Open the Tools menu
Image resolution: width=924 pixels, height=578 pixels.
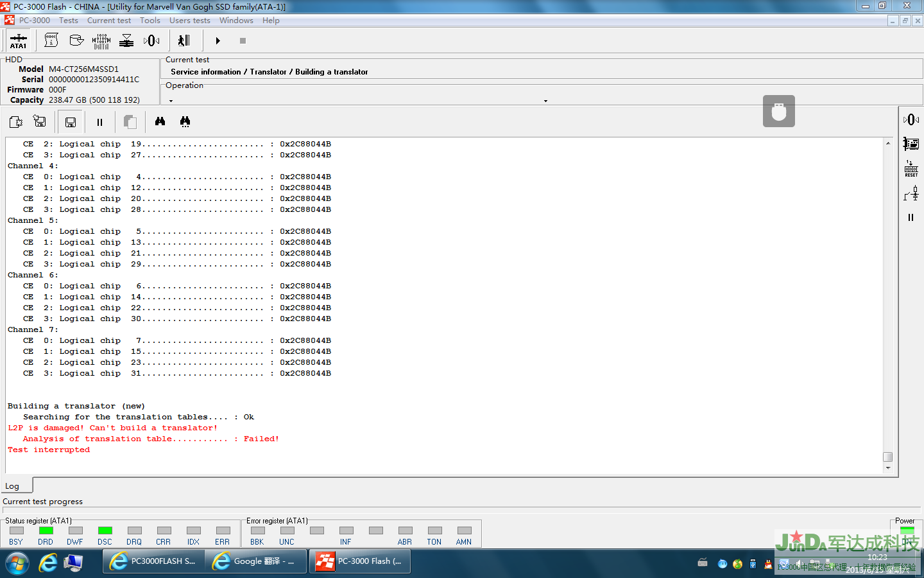point(150,21)
